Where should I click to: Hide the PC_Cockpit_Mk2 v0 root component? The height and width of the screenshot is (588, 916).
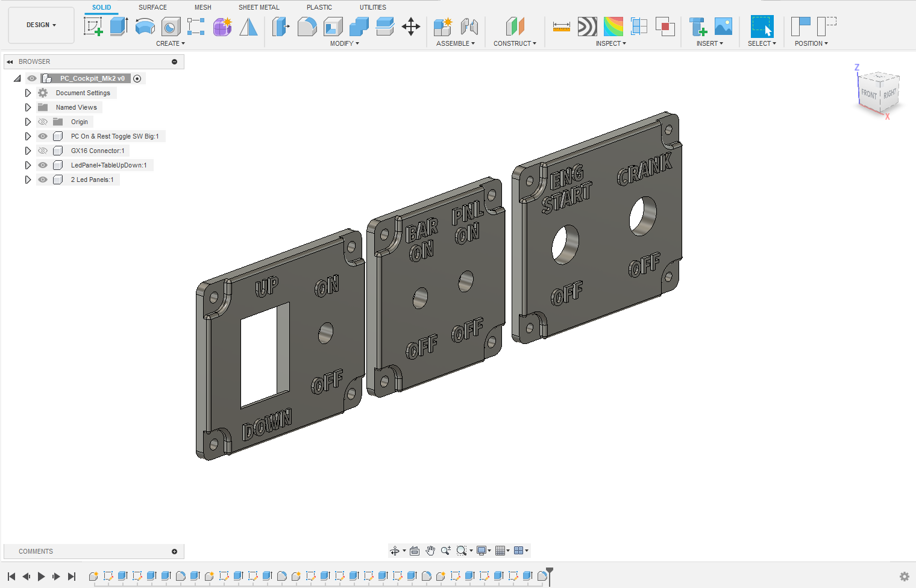click(32, 78)
